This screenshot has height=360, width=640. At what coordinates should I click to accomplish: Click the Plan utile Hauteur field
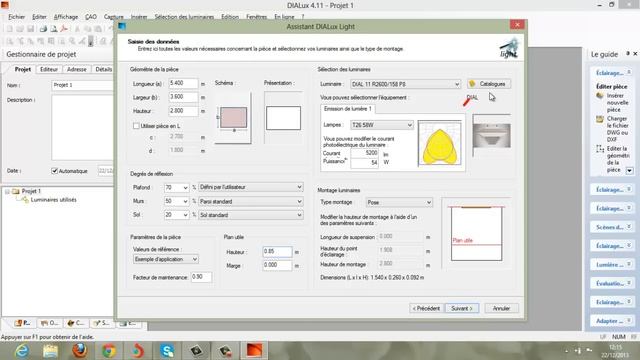coord(278,251)
